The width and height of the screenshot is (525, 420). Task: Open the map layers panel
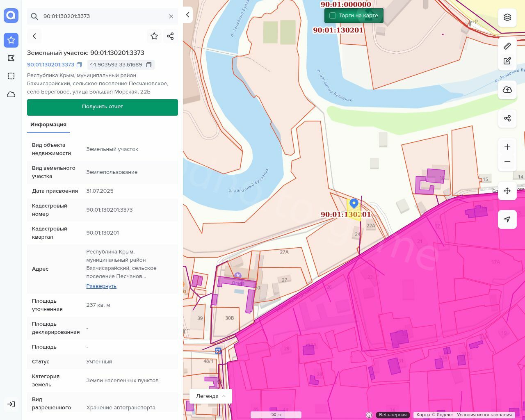tap(507, 17)
